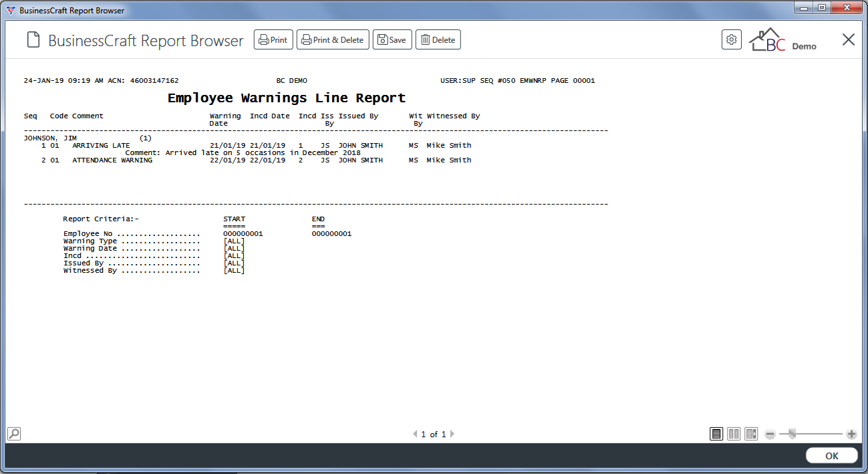Image resolution: width=868 pixels, height=474 pixels.
Task: Select page with thumbnails view mode
Action: tap(751, 434)
